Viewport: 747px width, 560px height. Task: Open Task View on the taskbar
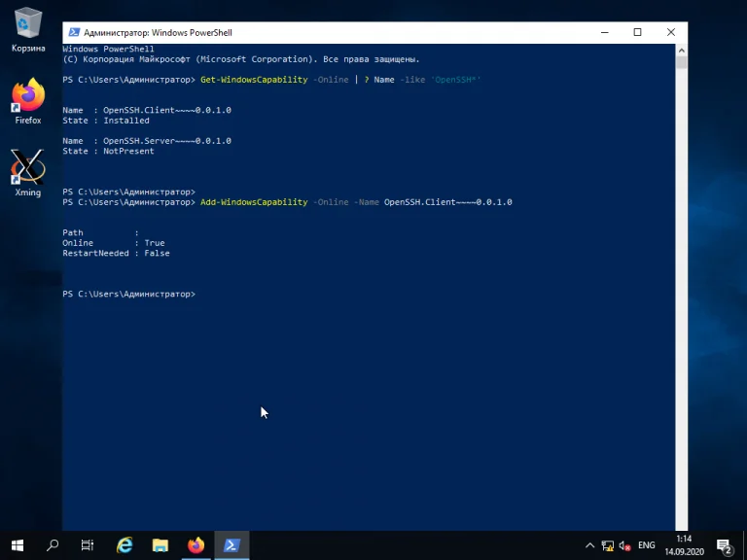[x=88, y=545]
